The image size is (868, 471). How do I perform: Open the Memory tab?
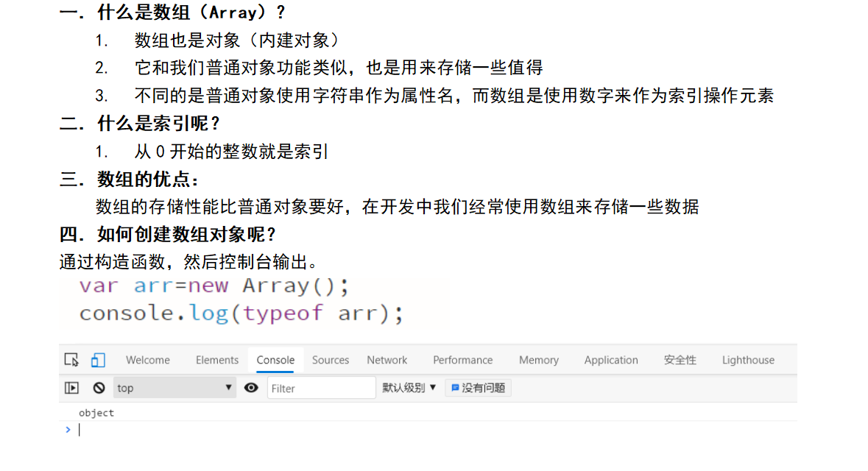[x=538, y=360]
